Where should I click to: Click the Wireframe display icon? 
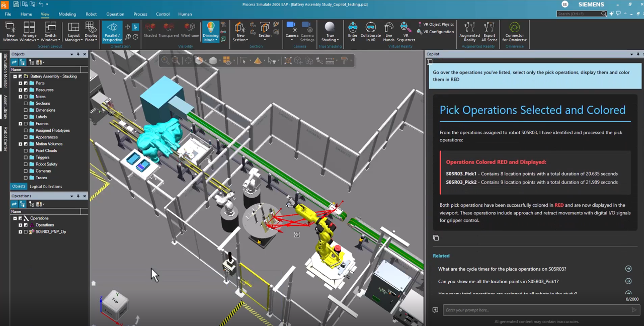[190, 30]
